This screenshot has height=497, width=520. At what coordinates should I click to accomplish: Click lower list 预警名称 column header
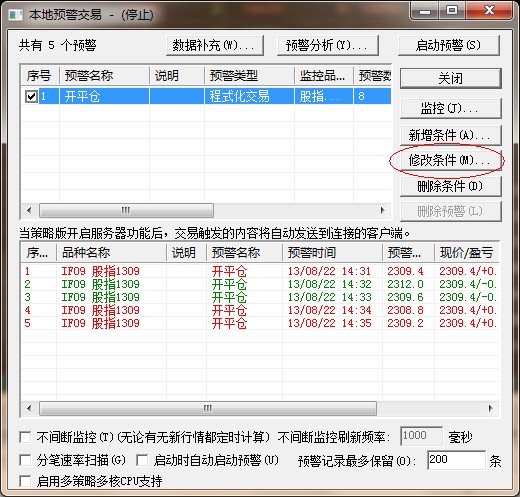coord(244,253)
